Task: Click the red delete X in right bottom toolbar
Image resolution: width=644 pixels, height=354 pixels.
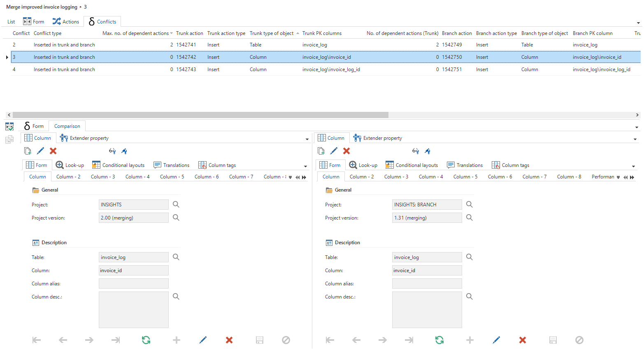Action: (x=523, y=340)
